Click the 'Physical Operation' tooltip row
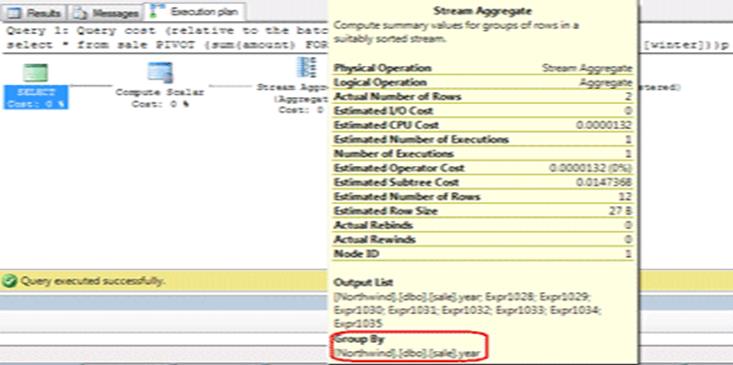Viewport: 733px width, 365px height. pos(483,68)
